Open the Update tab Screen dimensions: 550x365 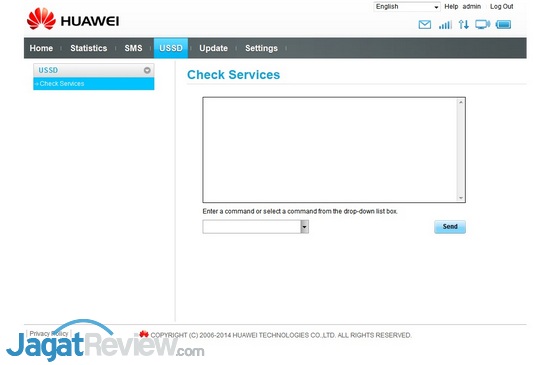point(213,48)
